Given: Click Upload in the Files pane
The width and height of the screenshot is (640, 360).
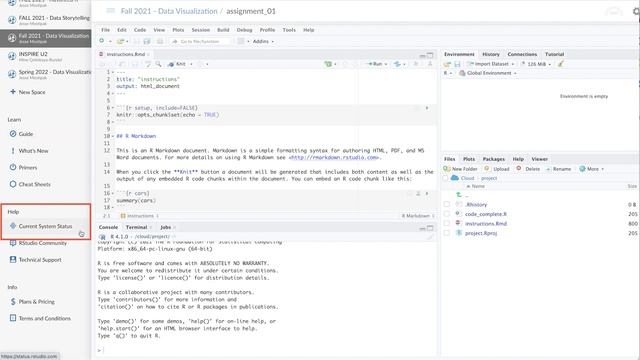Looking at the screenshot, I should click(497, 169).
